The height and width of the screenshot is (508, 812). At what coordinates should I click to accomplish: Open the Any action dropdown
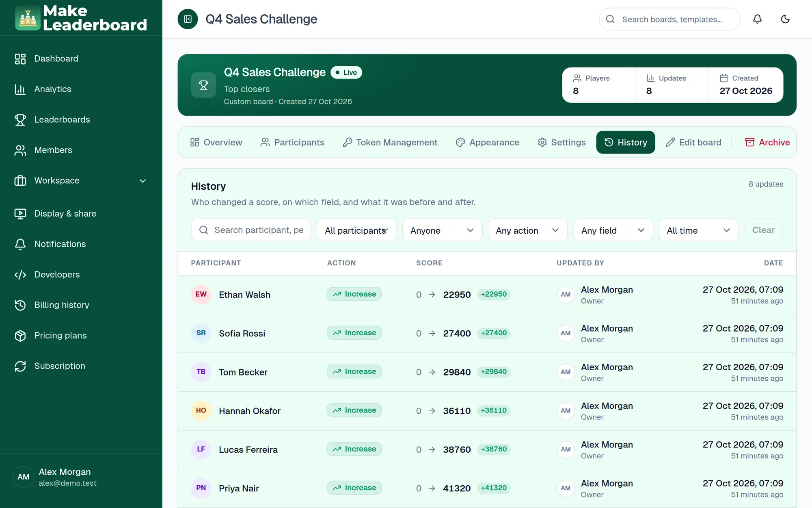527,230
